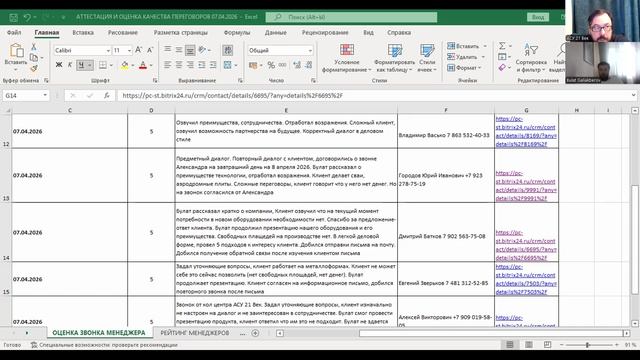Screen dimensions: 640x360
Task: Open number format Общий dropdown
Action: point(310,50)
